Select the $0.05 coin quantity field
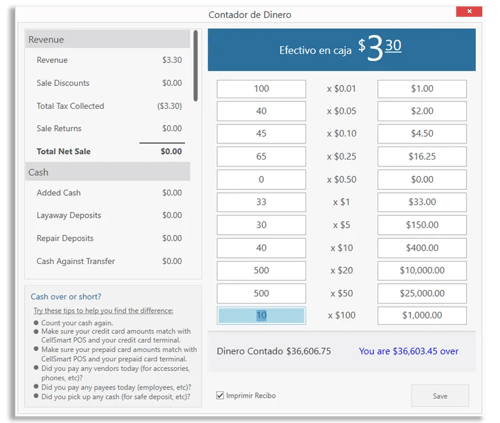 click(261, 111)
